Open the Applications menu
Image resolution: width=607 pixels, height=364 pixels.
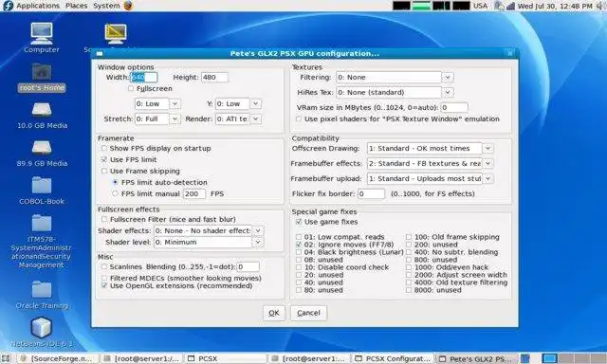[x=38, y=6]
